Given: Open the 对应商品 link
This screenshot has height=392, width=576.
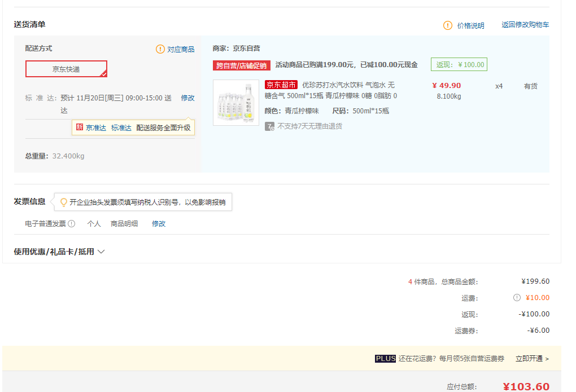Looking at the screenshot, I should [181, 49].
